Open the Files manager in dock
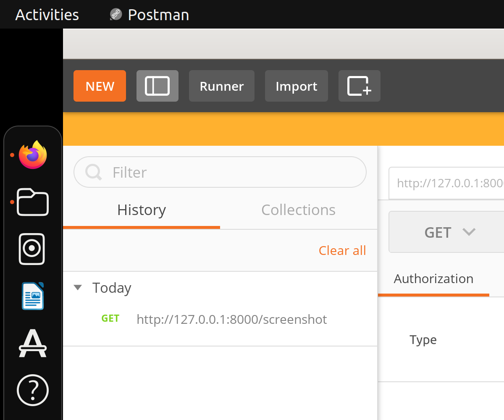Viewport: 504px width, 420px height. pyautogui.click(x=33, y=202)
